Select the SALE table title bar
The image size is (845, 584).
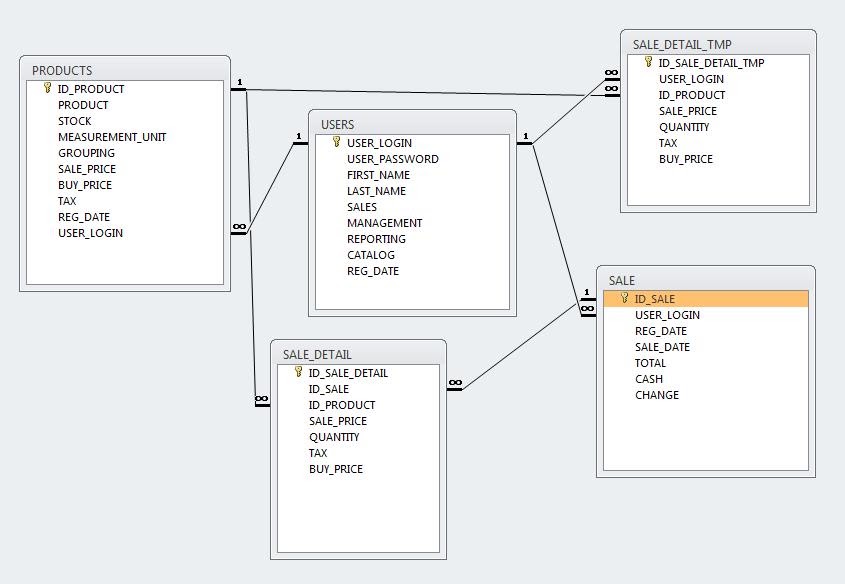pos(706,280)
